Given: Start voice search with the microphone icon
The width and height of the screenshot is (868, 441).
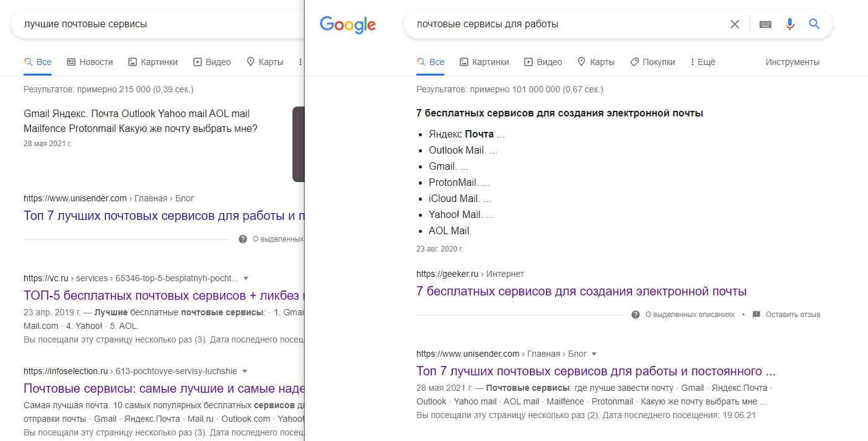Looking at the screenshot, I should point(790,24).
